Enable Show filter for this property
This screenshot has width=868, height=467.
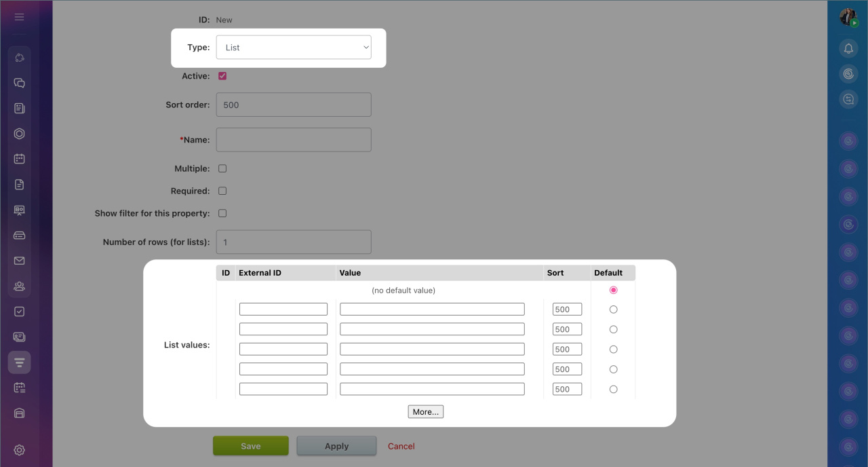point(222,213)
